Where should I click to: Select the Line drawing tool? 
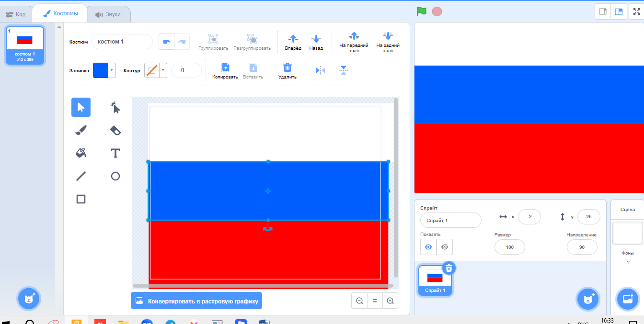coord(81,176)
